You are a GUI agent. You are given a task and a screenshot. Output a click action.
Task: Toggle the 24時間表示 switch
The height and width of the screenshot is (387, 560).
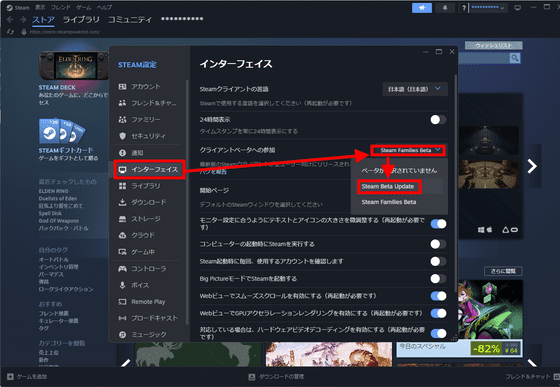tap(438, 120)
